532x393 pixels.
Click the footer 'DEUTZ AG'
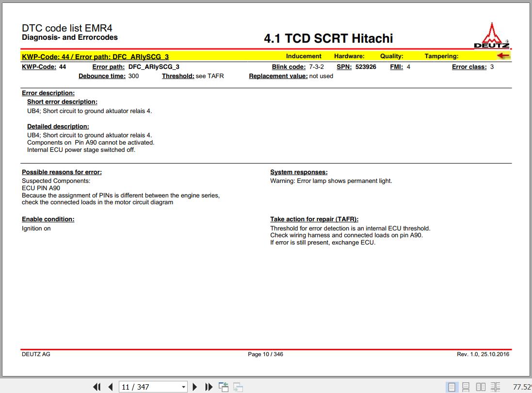pos(36,354)
